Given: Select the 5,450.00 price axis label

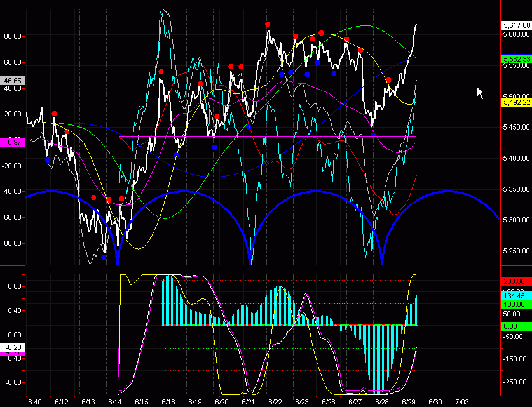Looking at the screenshot, I should (517, 127).
